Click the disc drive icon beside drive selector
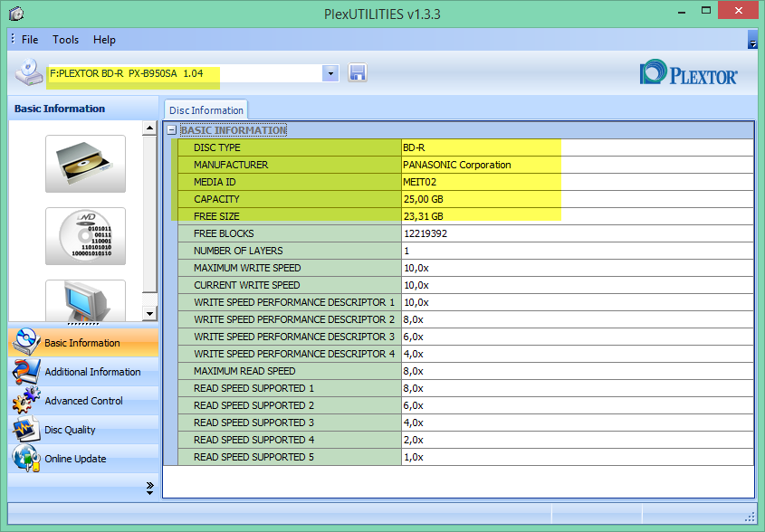Viewport: 765px width, 532px height. 29,73
